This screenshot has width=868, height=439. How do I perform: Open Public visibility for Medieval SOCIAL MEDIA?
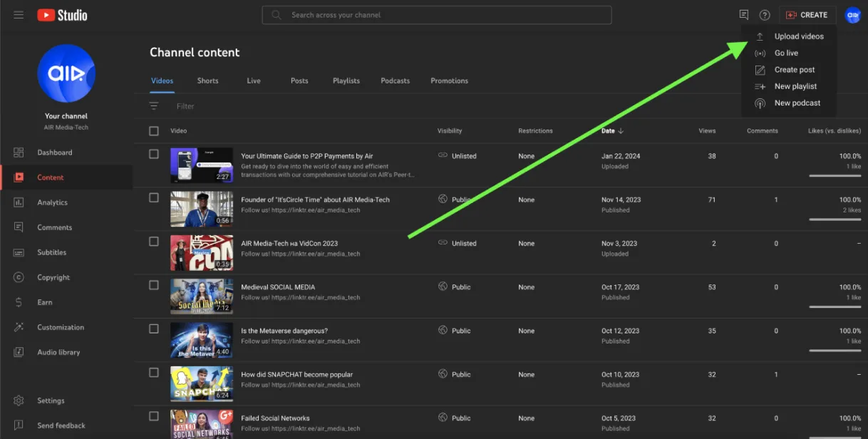pos(455,287)
